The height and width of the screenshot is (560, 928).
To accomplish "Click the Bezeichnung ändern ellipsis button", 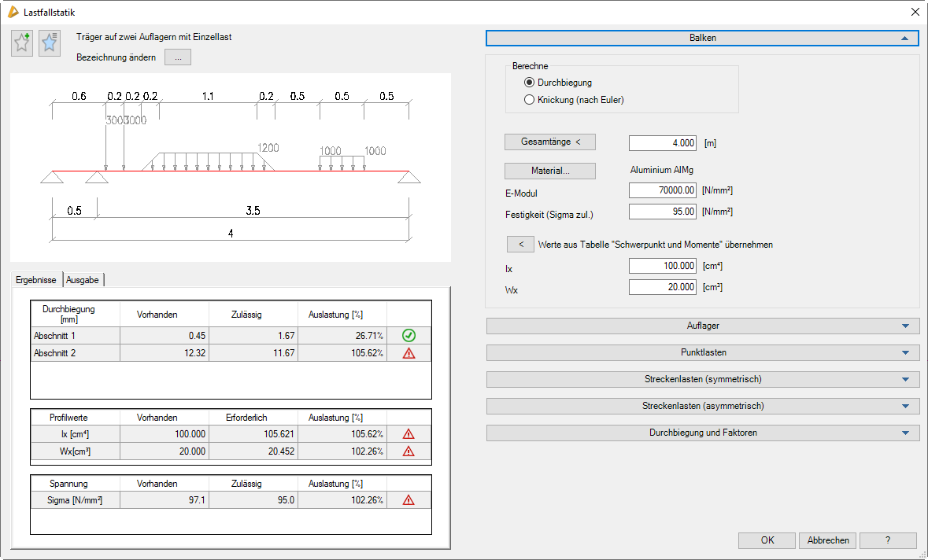I will pyautogui.click(x=178, y=57).
